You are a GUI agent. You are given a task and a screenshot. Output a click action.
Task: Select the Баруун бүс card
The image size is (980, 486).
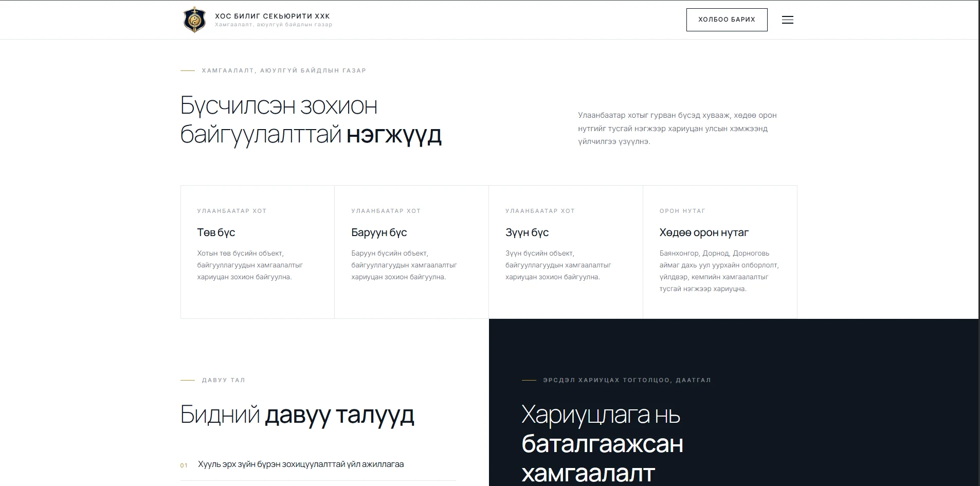coord(411,252)
